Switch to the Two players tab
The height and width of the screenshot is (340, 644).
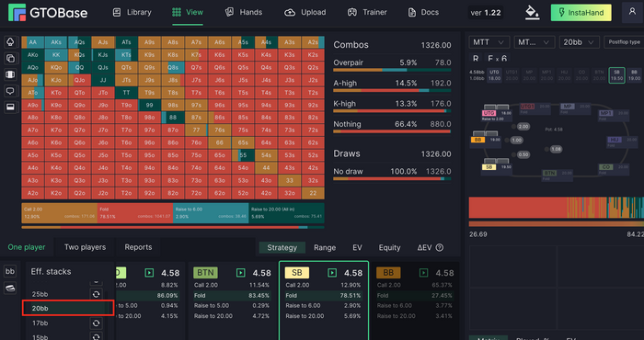coord(85,247)
